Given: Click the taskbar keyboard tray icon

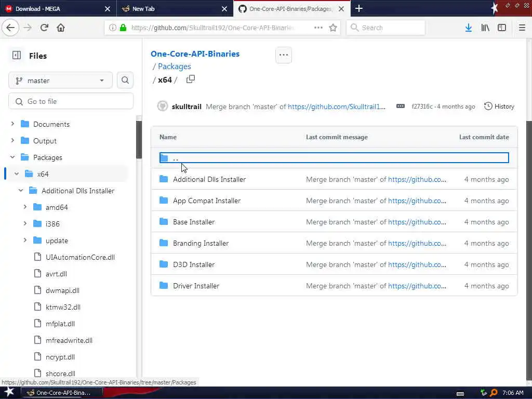Looking at the screenshot, I should tap(460, 393).
